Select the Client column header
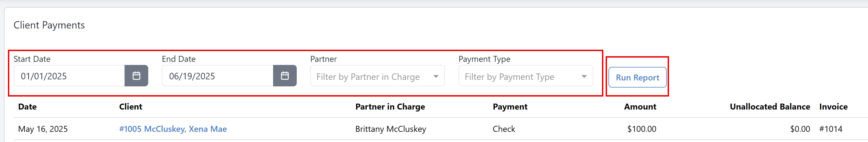The width and height of the screenshot is (868, 142). (x=130, y=107)
